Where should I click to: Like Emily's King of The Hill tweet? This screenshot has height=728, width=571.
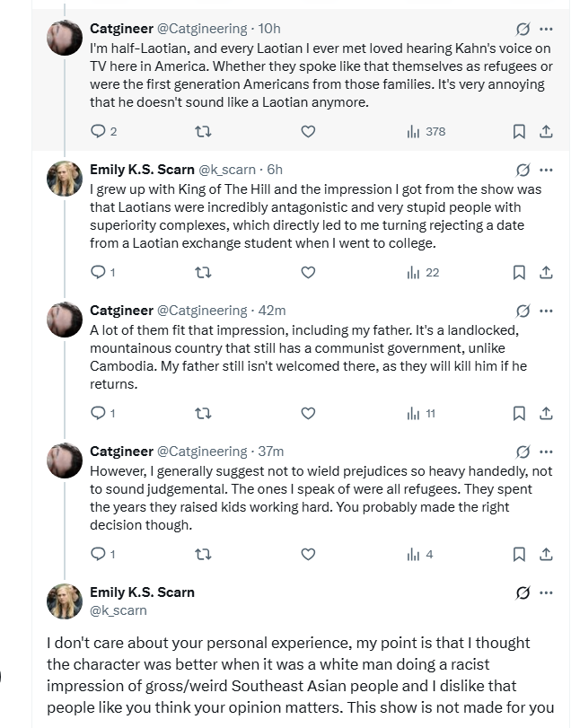308,273
